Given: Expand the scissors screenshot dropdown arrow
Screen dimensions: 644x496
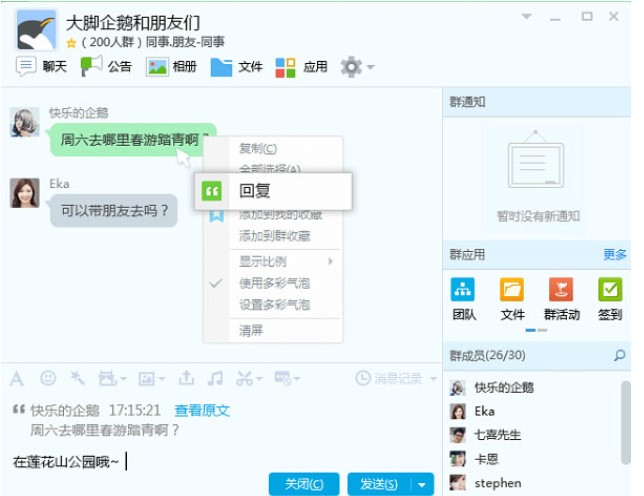Looking at the screenshot, I should point(259,379).
